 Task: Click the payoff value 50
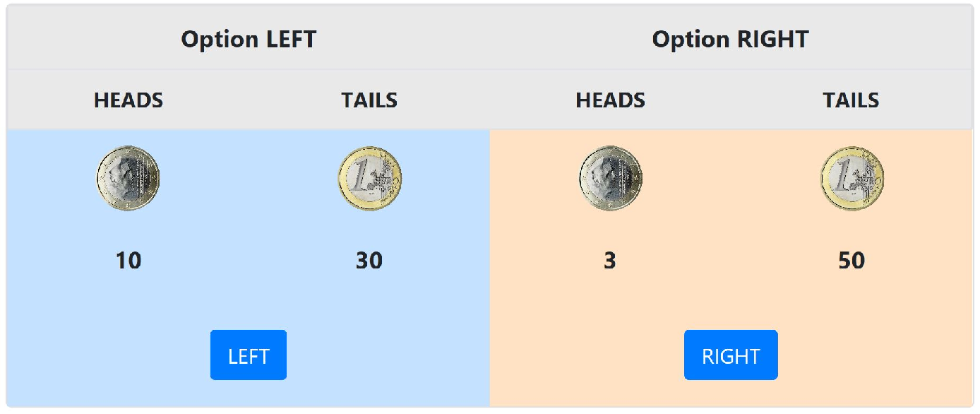[851, 261]
